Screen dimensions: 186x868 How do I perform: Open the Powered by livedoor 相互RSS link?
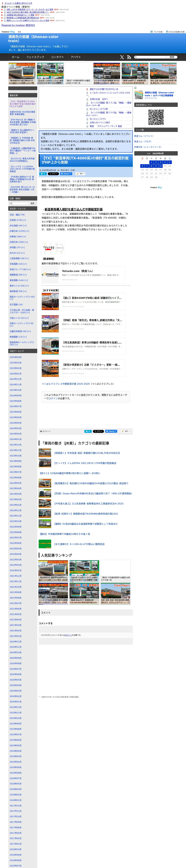click(x=18, y=25)
